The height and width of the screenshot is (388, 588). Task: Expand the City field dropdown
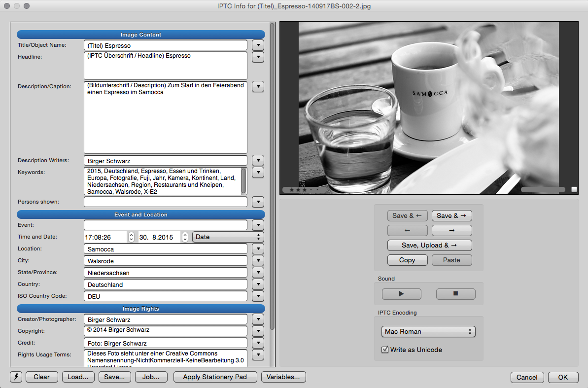[x=258, y=261]
